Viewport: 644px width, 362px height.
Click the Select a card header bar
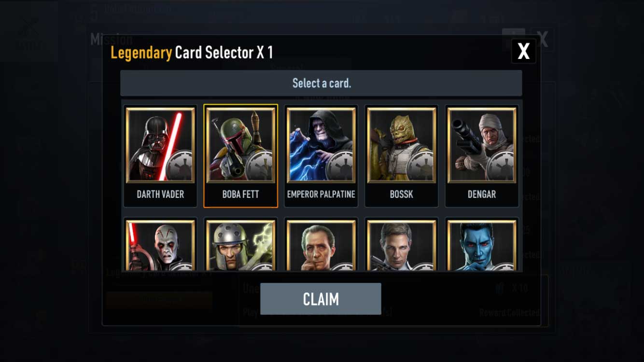321,83
